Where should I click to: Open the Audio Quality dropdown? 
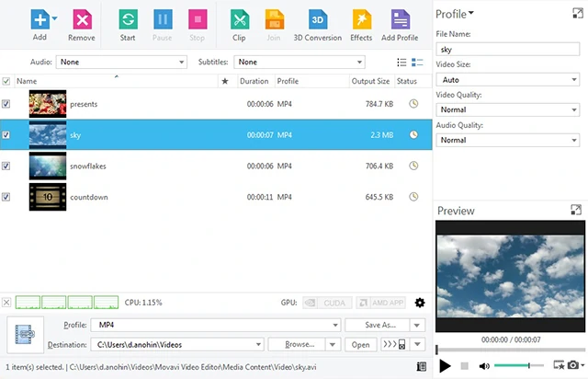coord(507,140)
